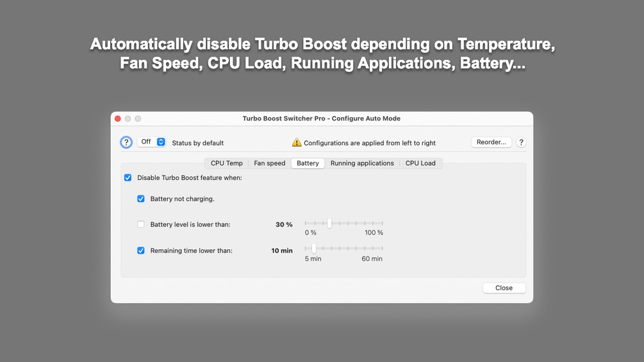This screenshot has width=644, height=362.
Task: Select the CPU Load tab
Action: pyautogui.click(x=420, y=163)
